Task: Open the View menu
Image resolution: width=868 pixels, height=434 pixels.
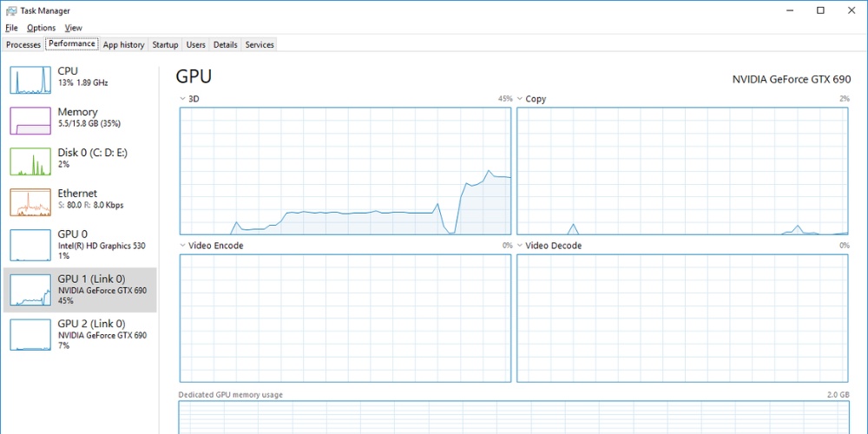Action: 74,28
